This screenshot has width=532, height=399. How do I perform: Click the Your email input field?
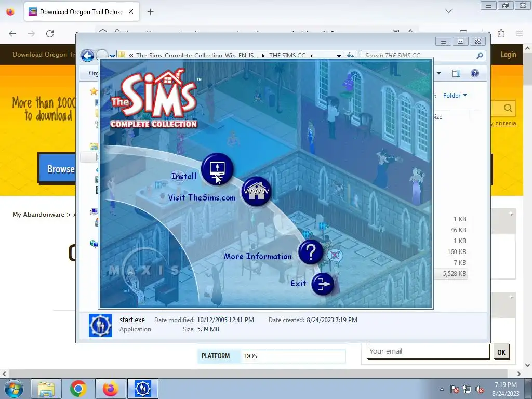[428, 351]
